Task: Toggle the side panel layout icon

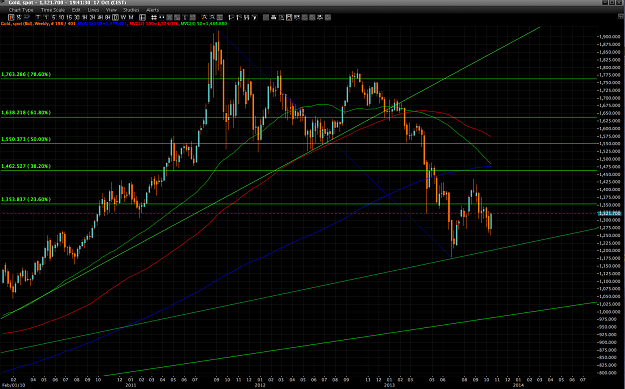Action: pyautogui.click(x=142, y=18)
